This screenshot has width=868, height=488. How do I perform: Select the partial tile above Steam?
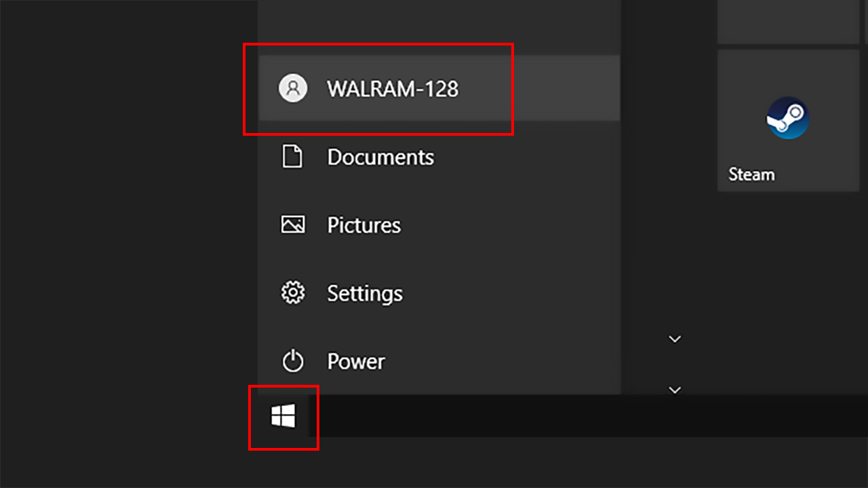point(788,21)
